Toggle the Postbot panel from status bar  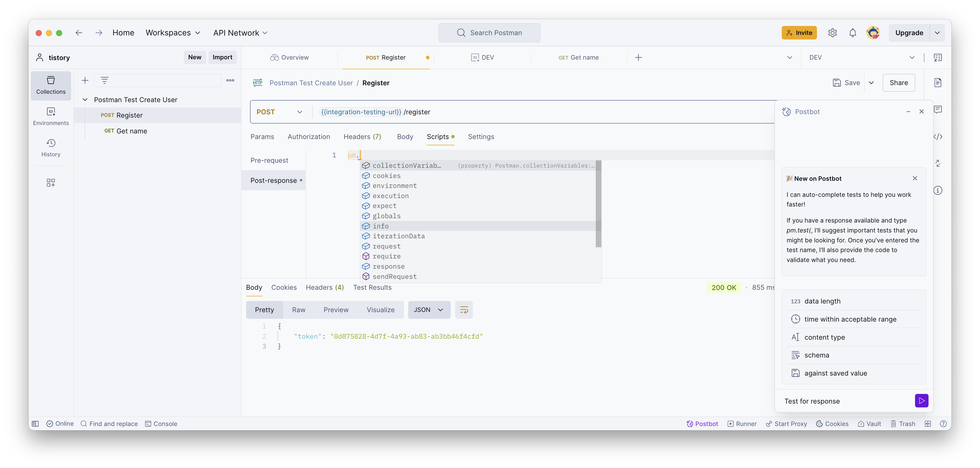coord(702,423)
